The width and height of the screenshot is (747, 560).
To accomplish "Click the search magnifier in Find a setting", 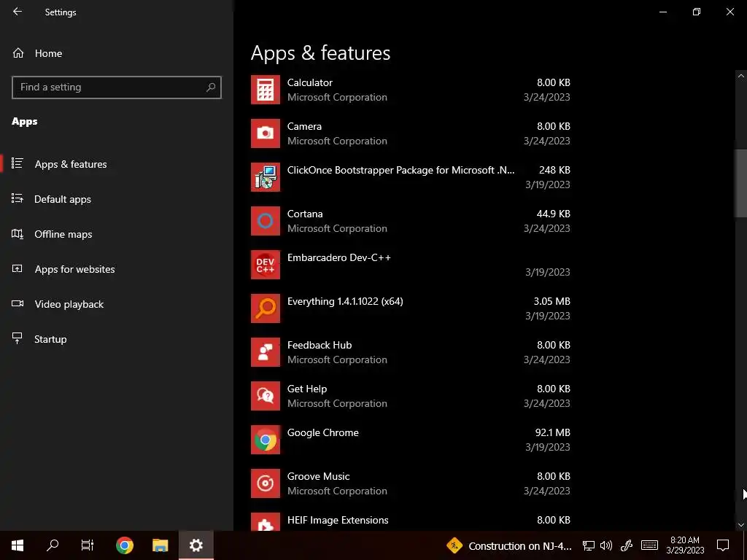I will pyautogui.click(x=211, y=87).
